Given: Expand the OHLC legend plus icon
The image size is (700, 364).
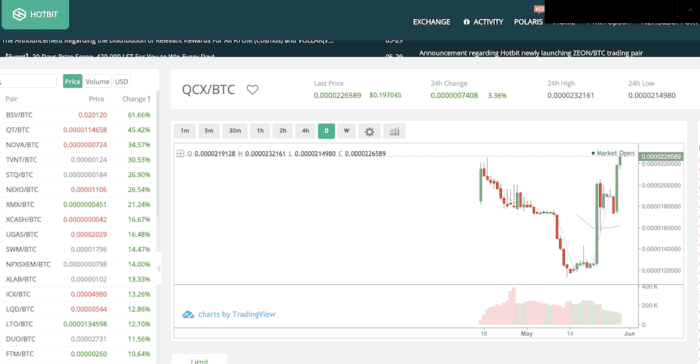Looking at the screenshot, I should coord(180,154).
